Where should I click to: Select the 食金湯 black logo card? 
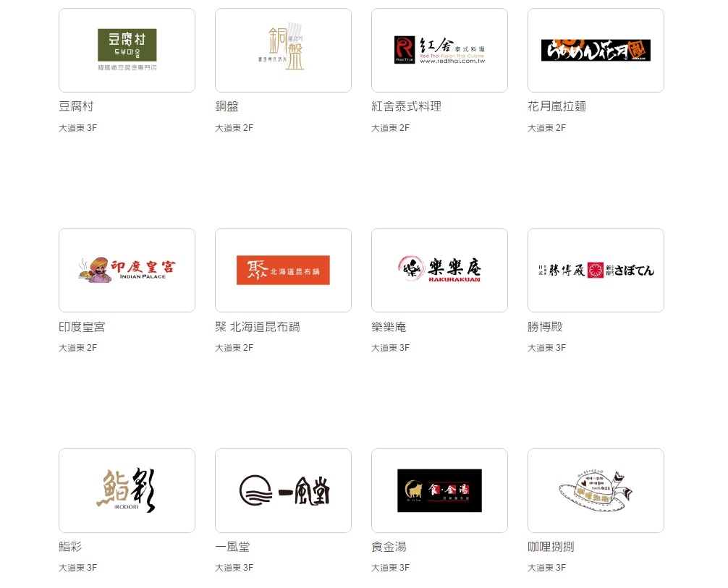(x=439, y=490)
